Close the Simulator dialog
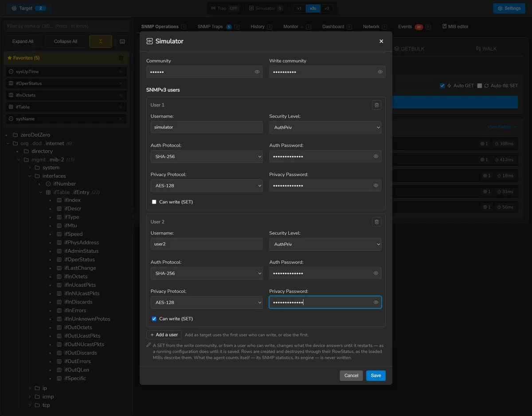Image resolution: width=532 pixels, height=416 pixels. pyautogui.click(x=381, y=41)
